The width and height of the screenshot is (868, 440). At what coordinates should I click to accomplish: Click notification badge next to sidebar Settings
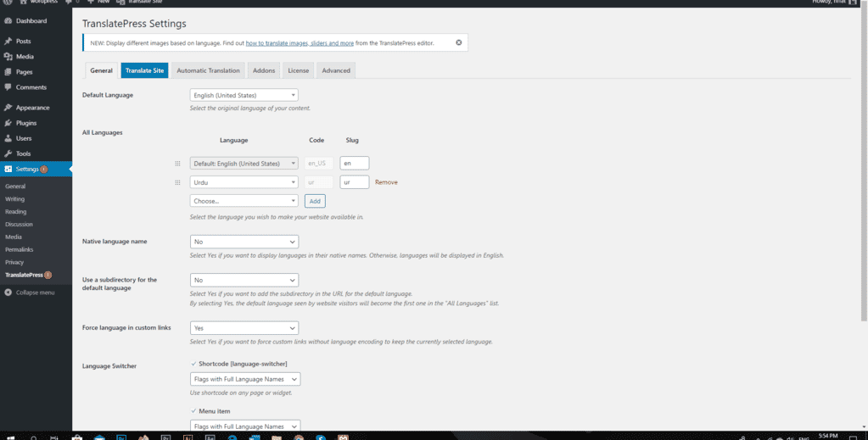[44, 170]
